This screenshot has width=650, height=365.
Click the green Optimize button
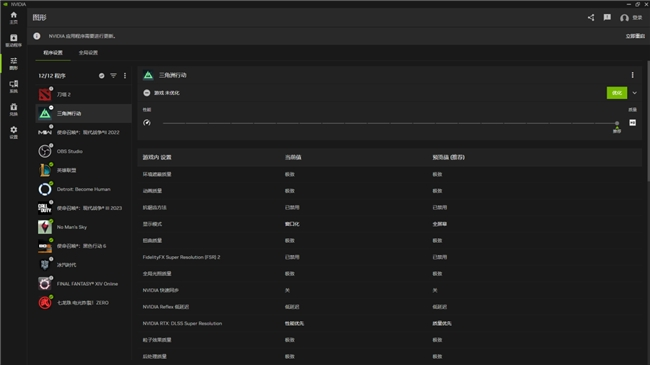click(617, 93)
